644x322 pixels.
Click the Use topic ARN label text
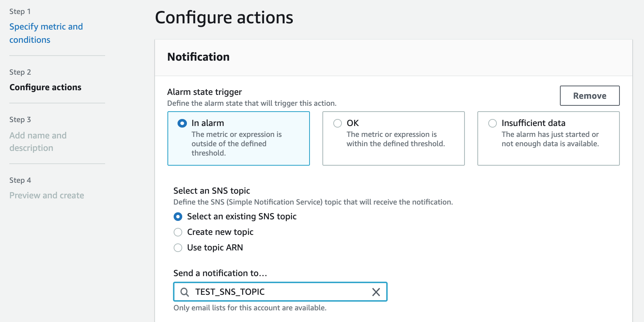click(215, 248)
